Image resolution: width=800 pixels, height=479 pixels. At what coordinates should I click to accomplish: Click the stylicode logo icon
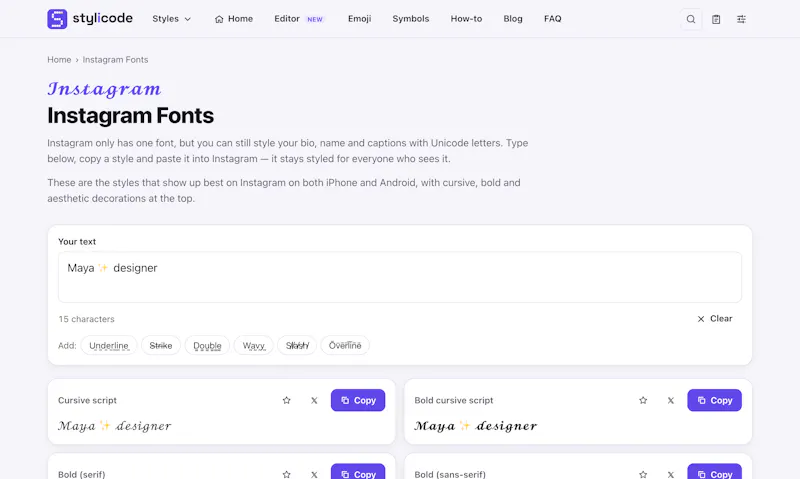(57, 19)
